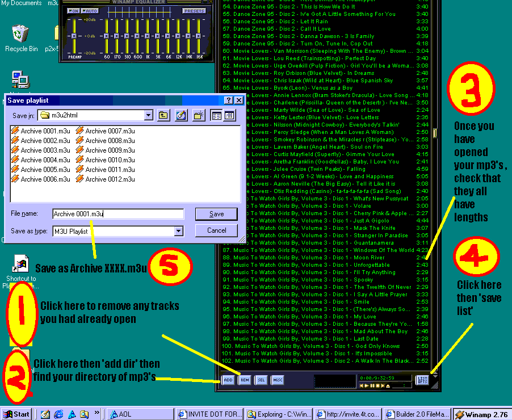512x420 pixels.
Task: Click the MISC button in Winamp playlist
Action: click(278, 380)
